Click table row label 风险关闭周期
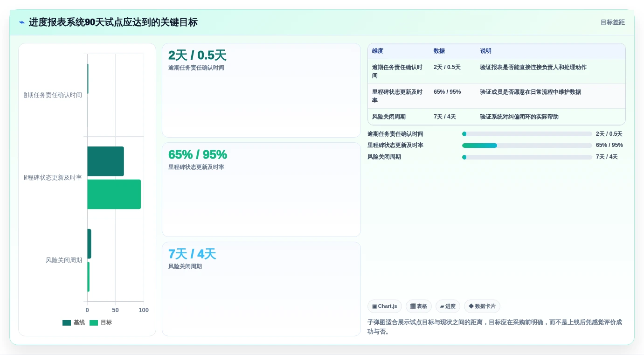 (389, 117)
